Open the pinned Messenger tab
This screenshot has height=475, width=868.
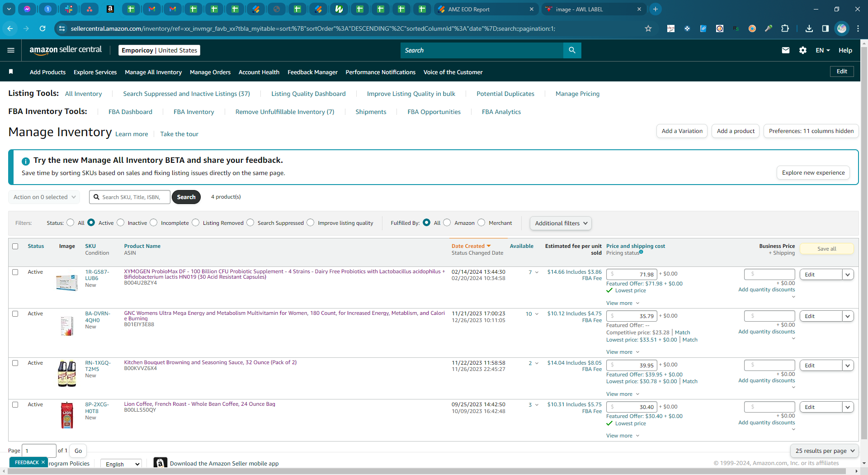pyautogui.click(x=27, y=9)
